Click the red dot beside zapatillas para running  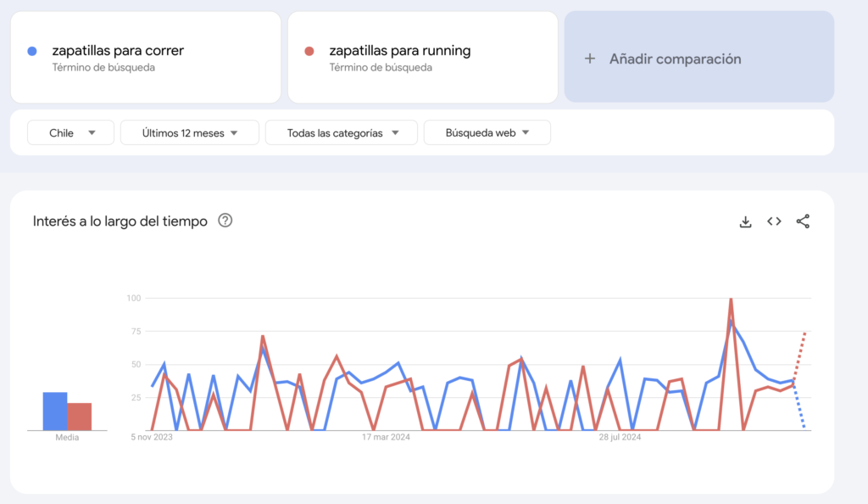(309, 51)
